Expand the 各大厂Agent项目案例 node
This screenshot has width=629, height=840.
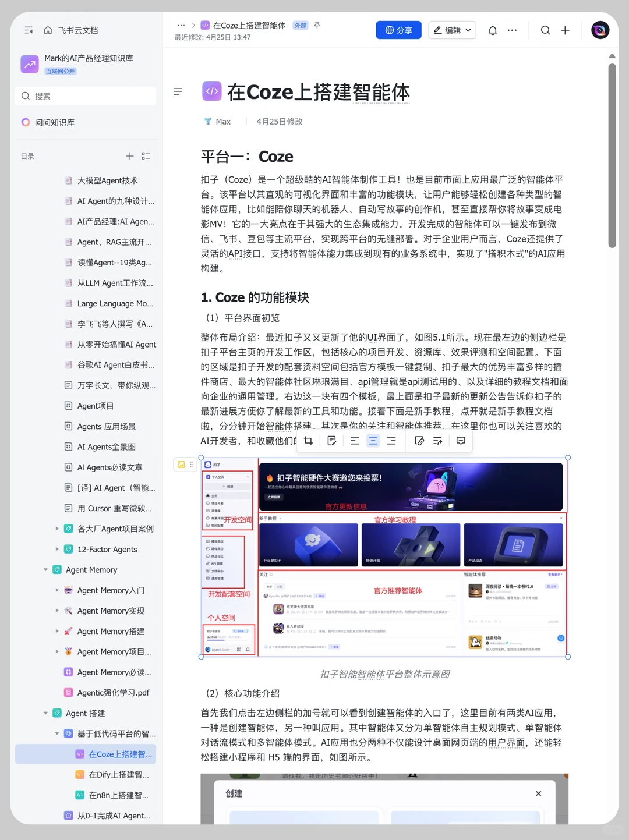point(57,529)
